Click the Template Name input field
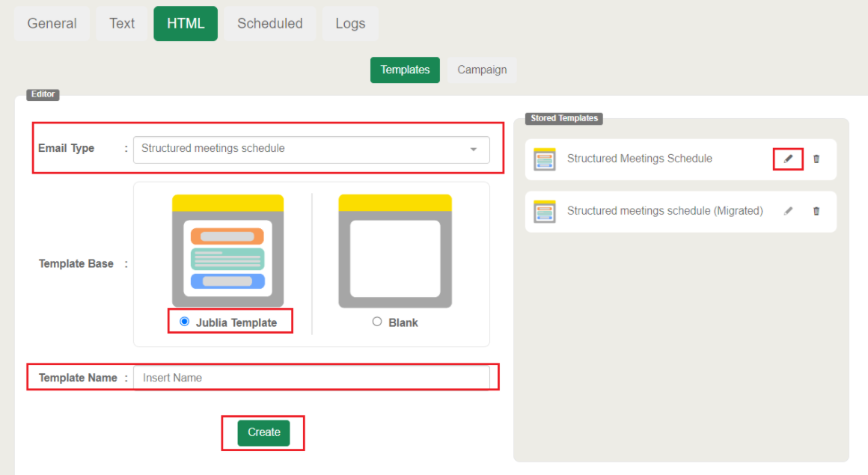The image size is (868, 475). (312, 378)
